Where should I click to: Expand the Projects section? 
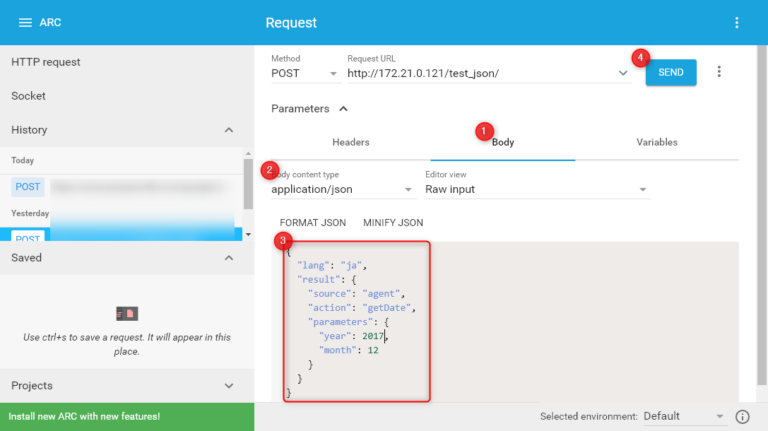(x=229, y=386)
